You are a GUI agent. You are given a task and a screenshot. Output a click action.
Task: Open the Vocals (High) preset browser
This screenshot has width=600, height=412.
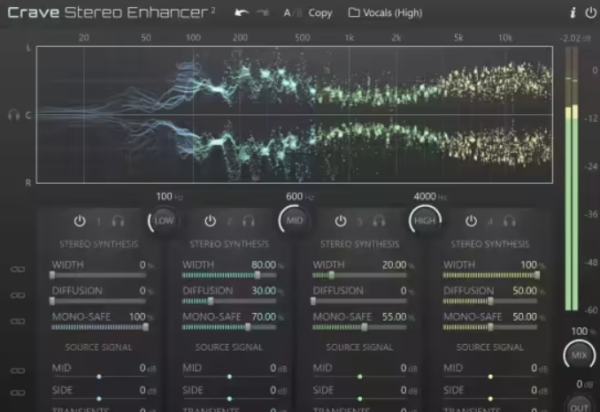click(x=387, y=13)
